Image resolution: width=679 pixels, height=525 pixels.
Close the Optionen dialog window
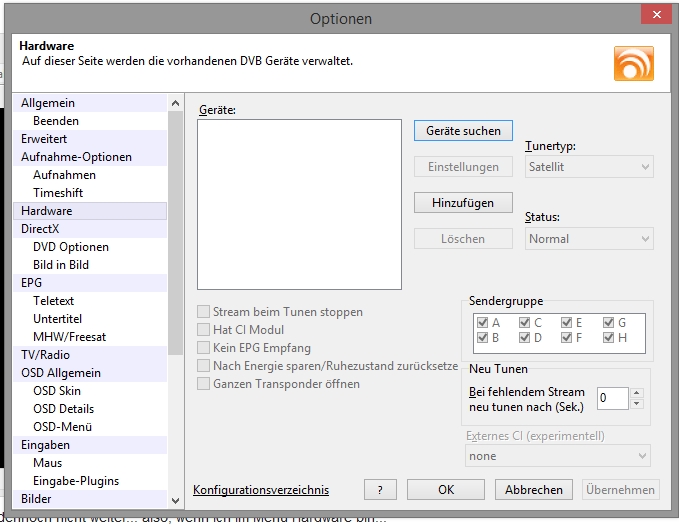(x=655, y=17)
